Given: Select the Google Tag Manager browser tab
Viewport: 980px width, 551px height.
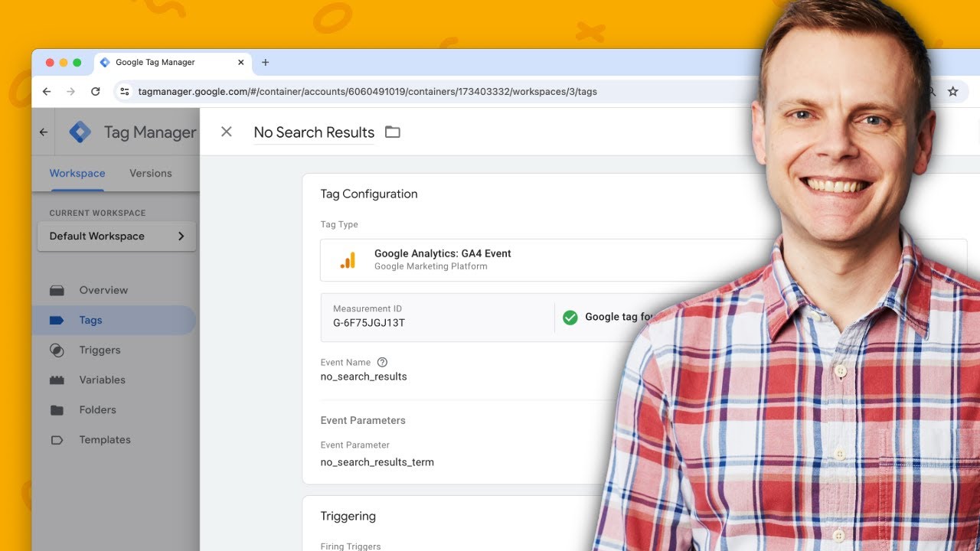Looking at the screenshot, I should pos(172,63).
